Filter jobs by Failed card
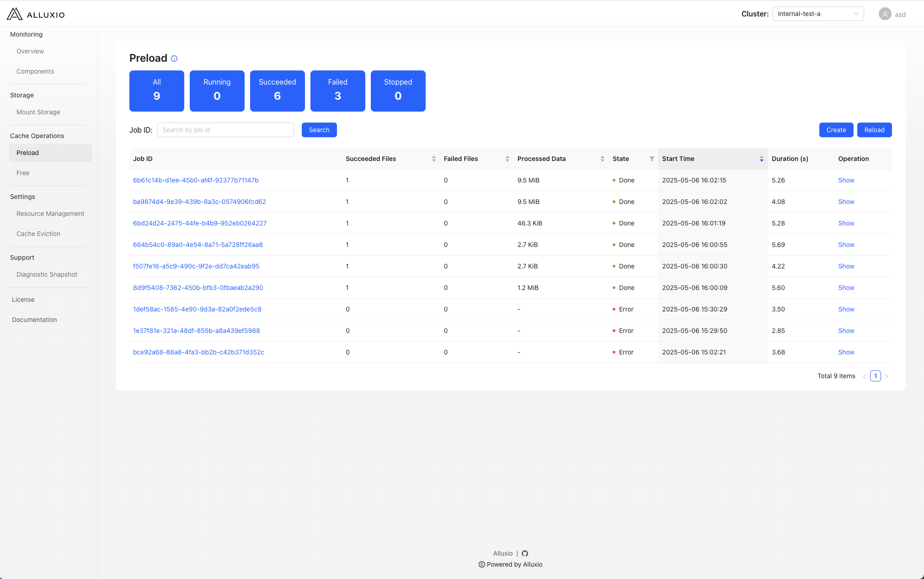924x579 pixels. [337, 91]
